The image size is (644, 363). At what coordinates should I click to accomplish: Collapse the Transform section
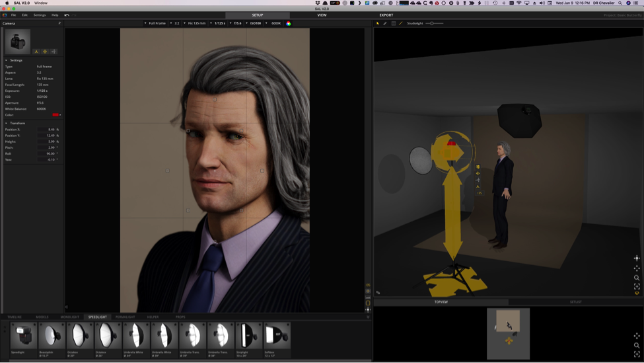click(x=7, y=123)
